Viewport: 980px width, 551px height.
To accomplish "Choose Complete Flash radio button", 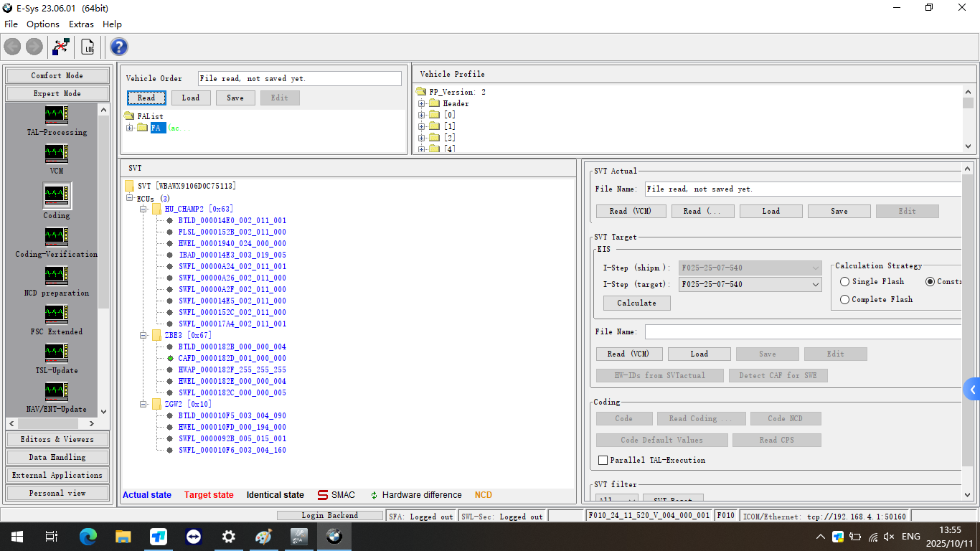I will [x=845, y=300].
